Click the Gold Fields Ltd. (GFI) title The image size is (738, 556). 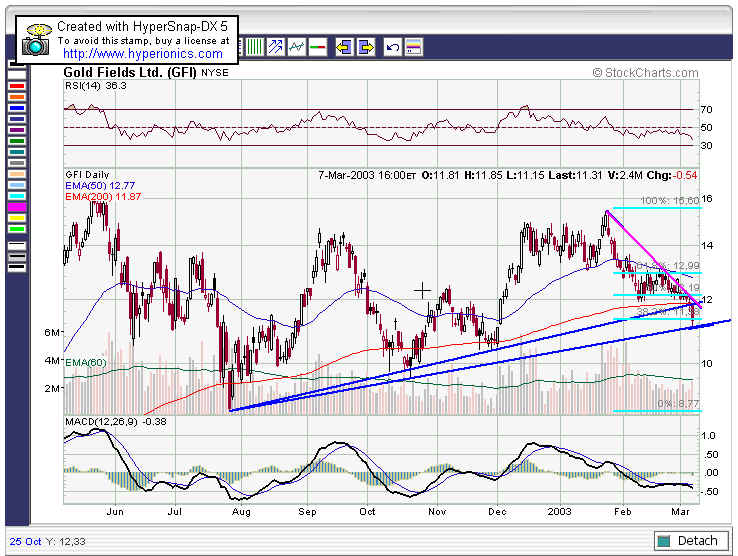(130, 73)
